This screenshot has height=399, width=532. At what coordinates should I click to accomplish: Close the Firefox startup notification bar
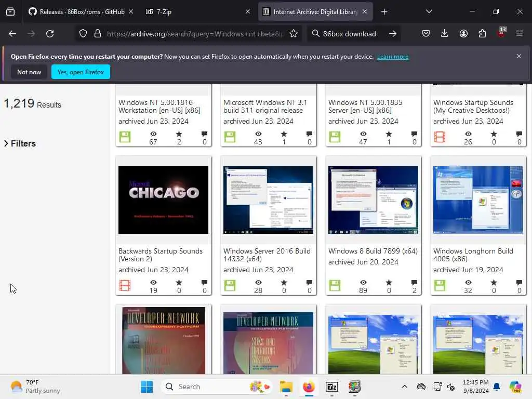(519, 56)
